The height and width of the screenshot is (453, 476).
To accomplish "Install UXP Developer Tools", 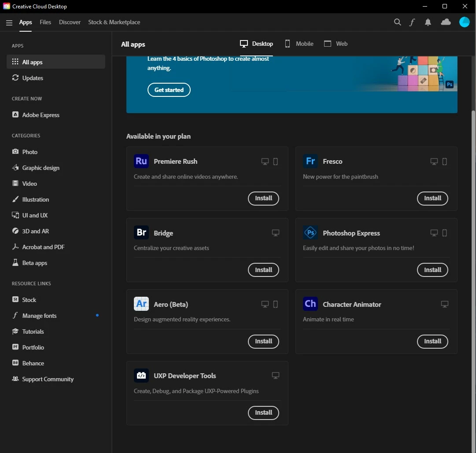I will pyautogui.click(x=263, y=412).
